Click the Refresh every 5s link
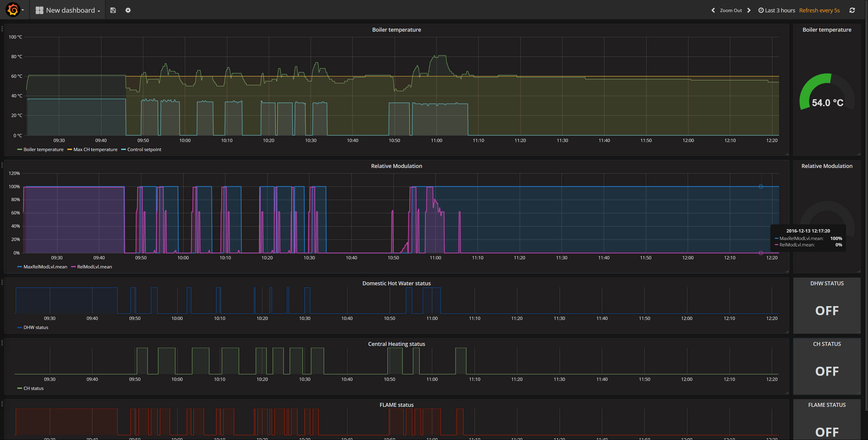This screenshot has width=868, height=440. 819,11
